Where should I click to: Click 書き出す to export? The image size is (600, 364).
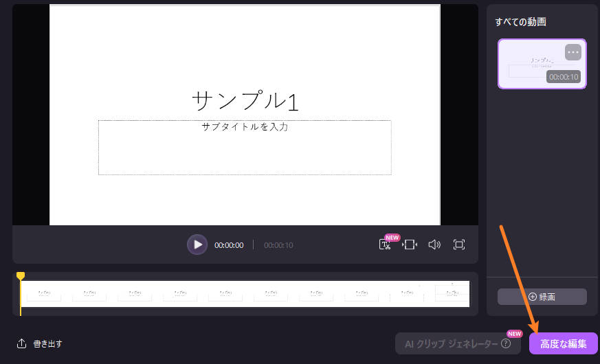coord(39,343)
